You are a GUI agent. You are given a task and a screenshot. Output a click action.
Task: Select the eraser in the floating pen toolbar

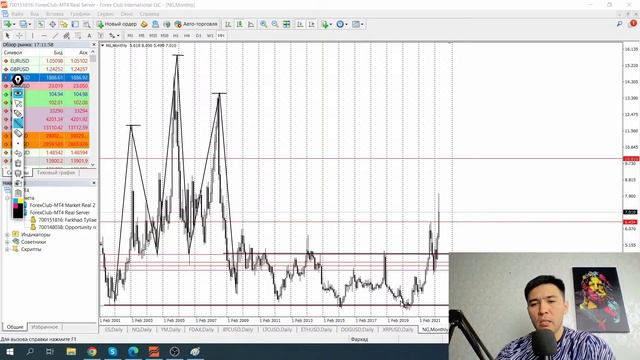point(18,133)
